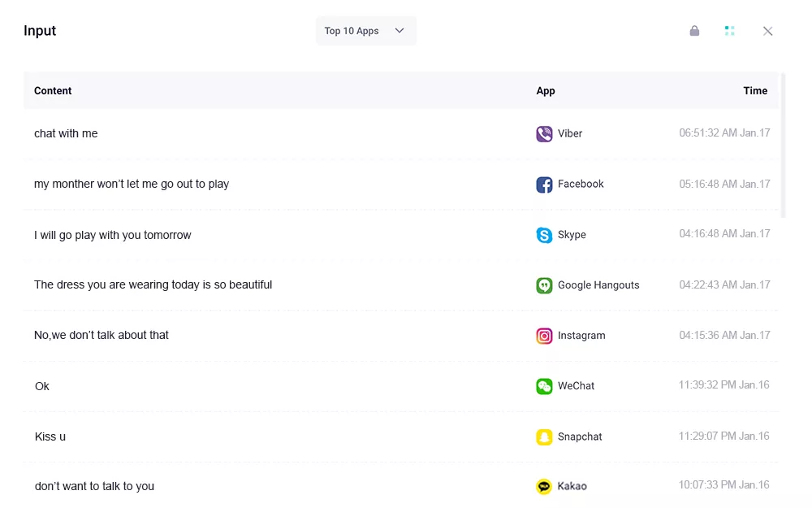The image size is (812, 508).
Task: Click the lock icon in header
Action: 694,31
